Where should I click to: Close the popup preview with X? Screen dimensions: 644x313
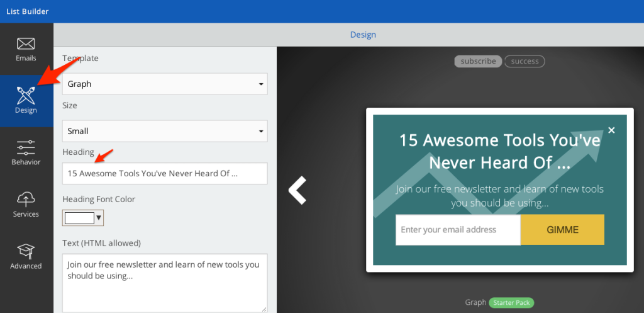[x=611, y=130]
